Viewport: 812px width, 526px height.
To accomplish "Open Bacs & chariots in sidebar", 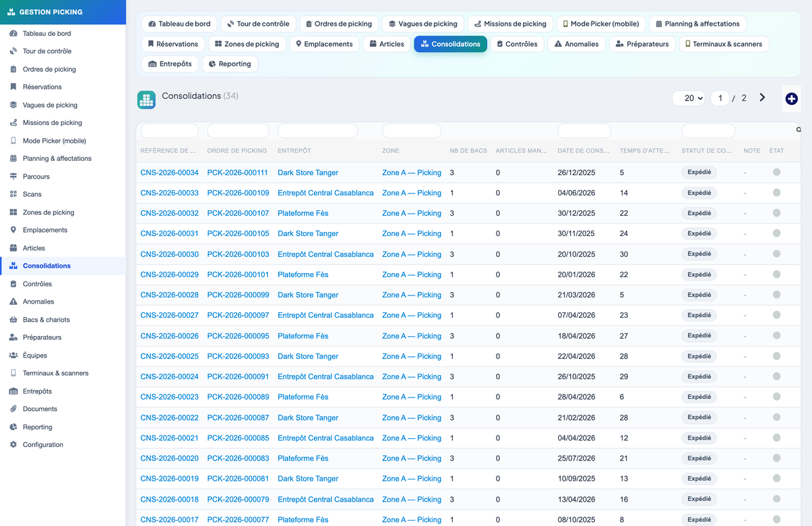I will click(x=46, y=320).
